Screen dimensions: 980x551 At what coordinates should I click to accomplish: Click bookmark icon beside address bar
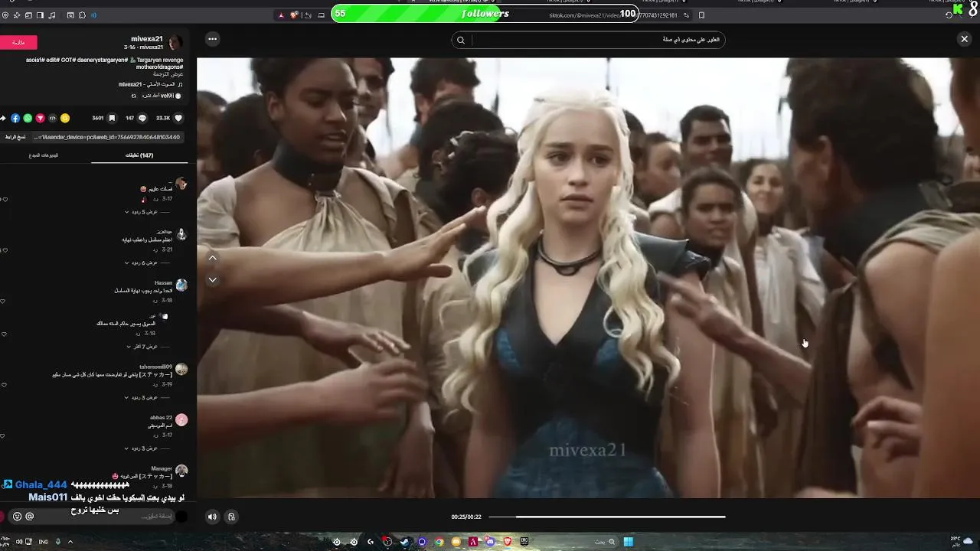point(701,15)
